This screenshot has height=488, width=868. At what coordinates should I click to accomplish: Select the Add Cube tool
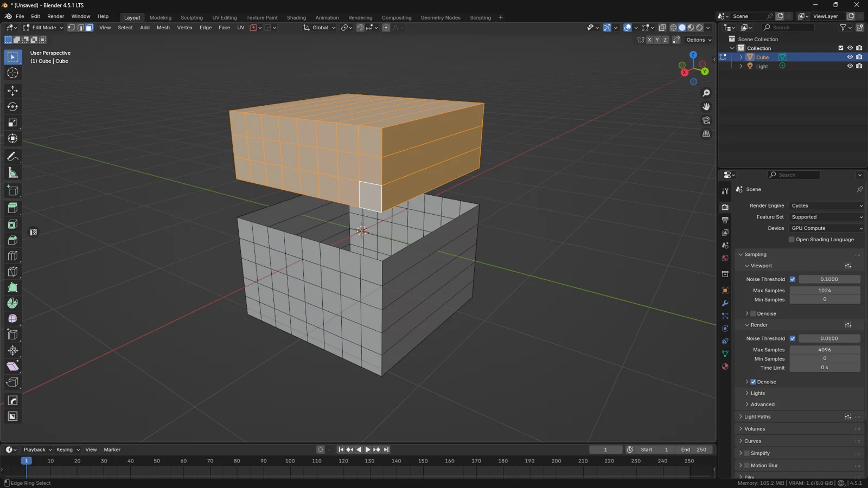coord(12,190)
